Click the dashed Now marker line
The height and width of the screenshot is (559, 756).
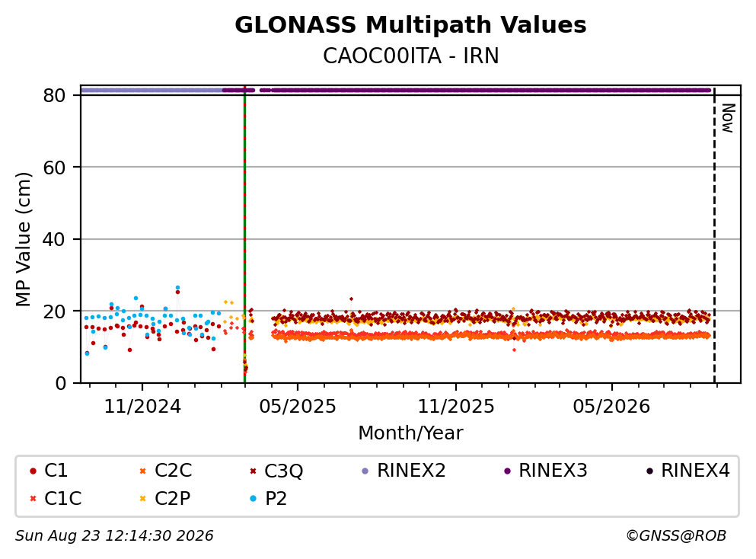[714, 234]
